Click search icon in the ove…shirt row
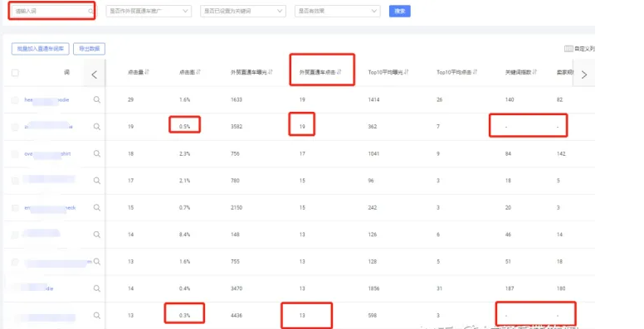 [x=96, y=154]
